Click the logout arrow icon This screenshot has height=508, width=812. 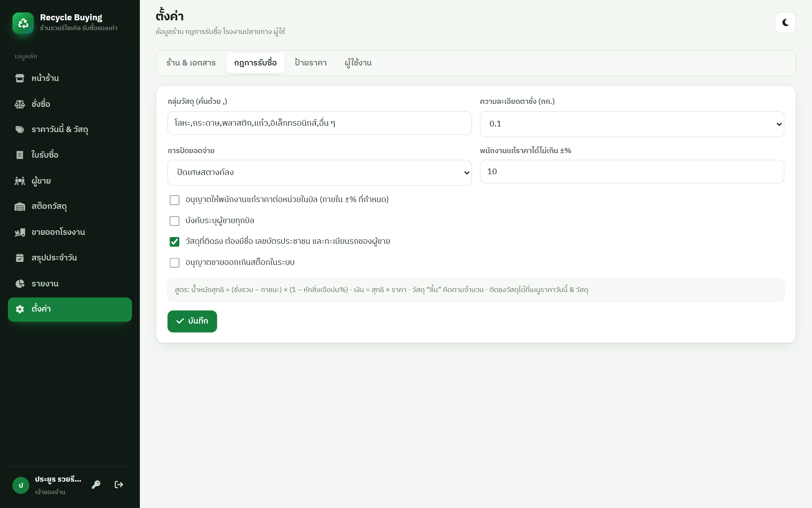click(x=119, y=485)
